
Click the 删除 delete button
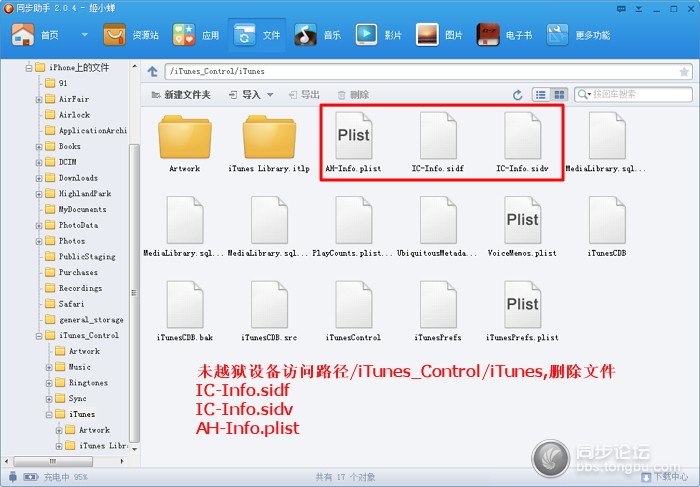coord(353,95)
